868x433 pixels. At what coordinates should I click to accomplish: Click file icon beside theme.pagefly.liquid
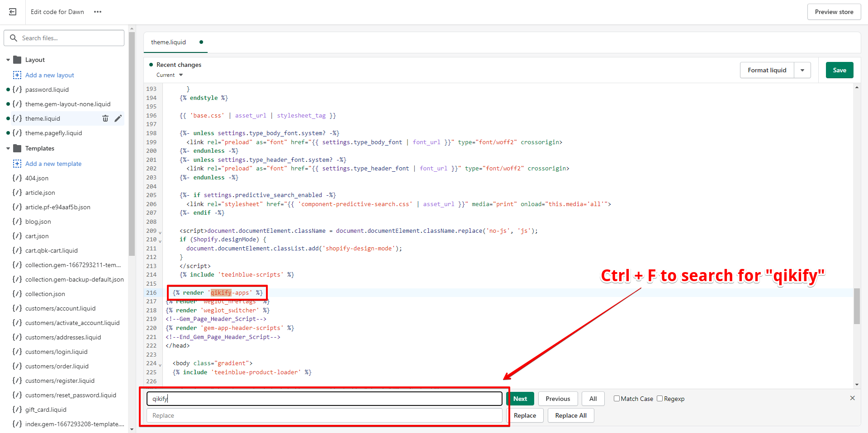pos(17,133)
